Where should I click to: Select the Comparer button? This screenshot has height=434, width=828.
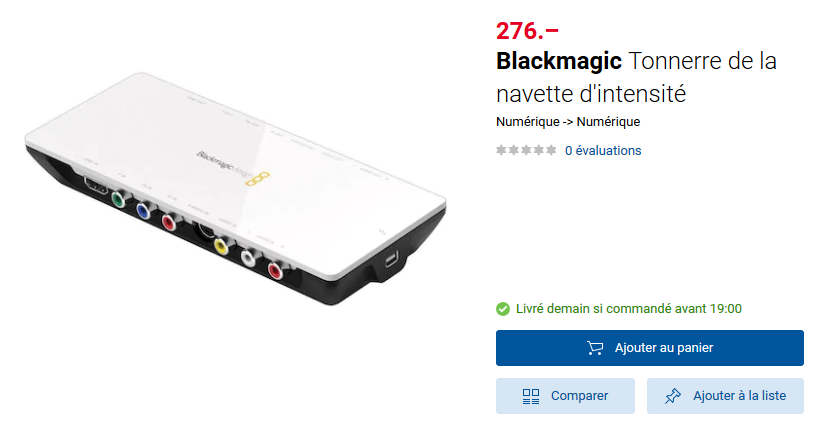(565, 396)
